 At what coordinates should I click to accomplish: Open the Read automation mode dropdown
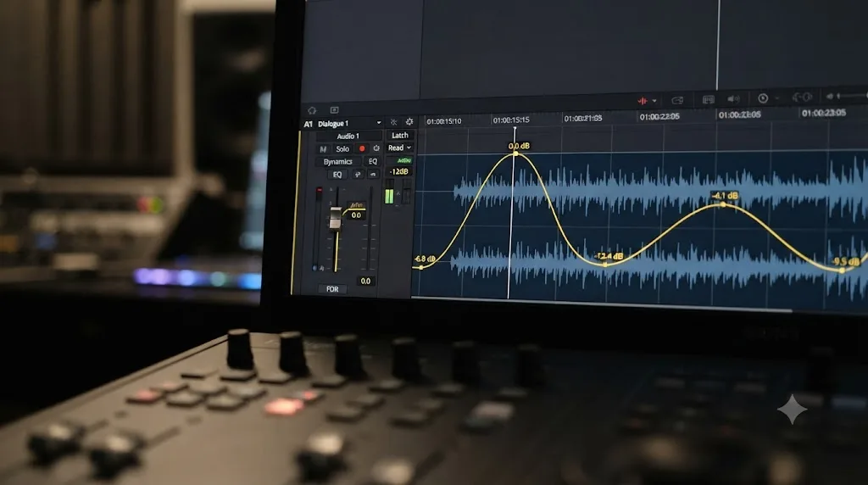click(x=400, y=148)
